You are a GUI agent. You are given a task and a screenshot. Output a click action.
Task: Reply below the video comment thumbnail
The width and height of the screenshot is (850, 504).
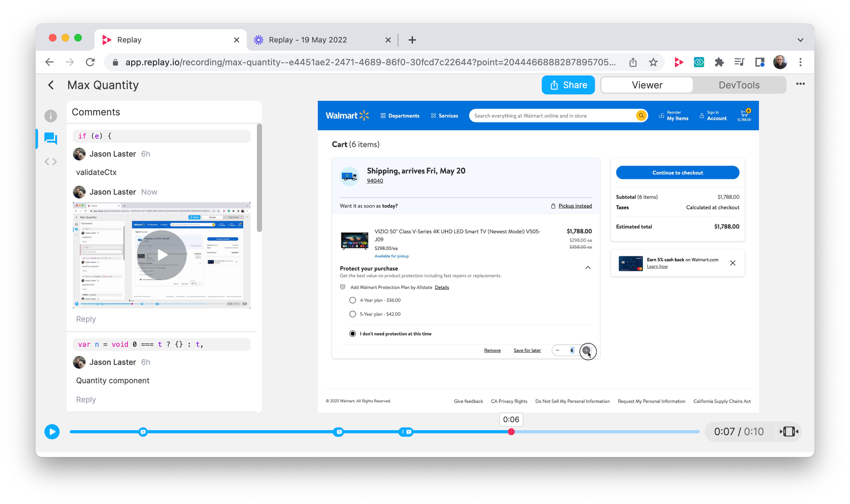(86, 319)
